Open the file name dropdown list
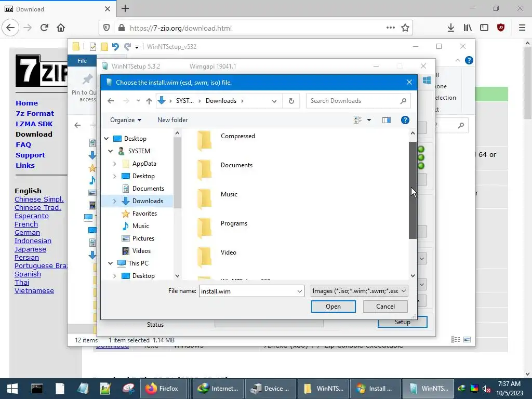The image size is (532, 399). point(300,291)
